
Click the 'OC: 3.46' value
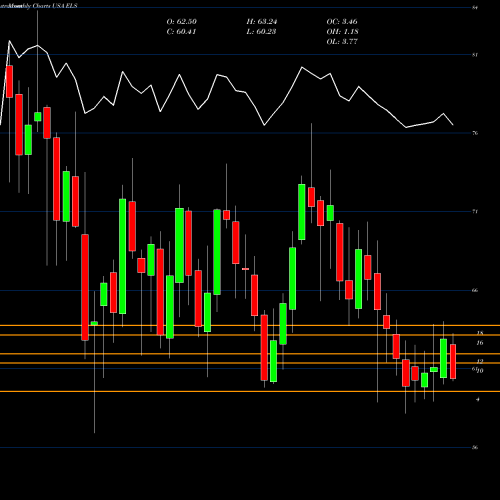coord(342,22)
